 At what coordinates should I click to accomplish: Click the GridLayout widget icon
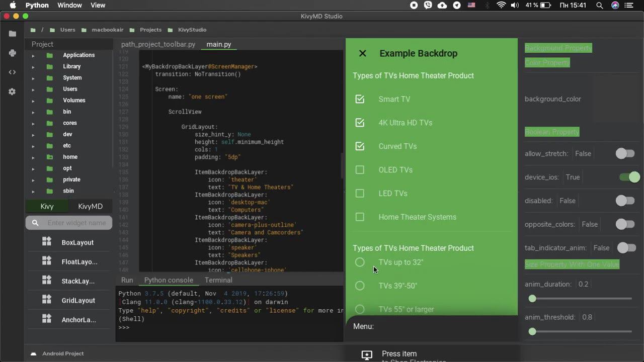point(47,300)
